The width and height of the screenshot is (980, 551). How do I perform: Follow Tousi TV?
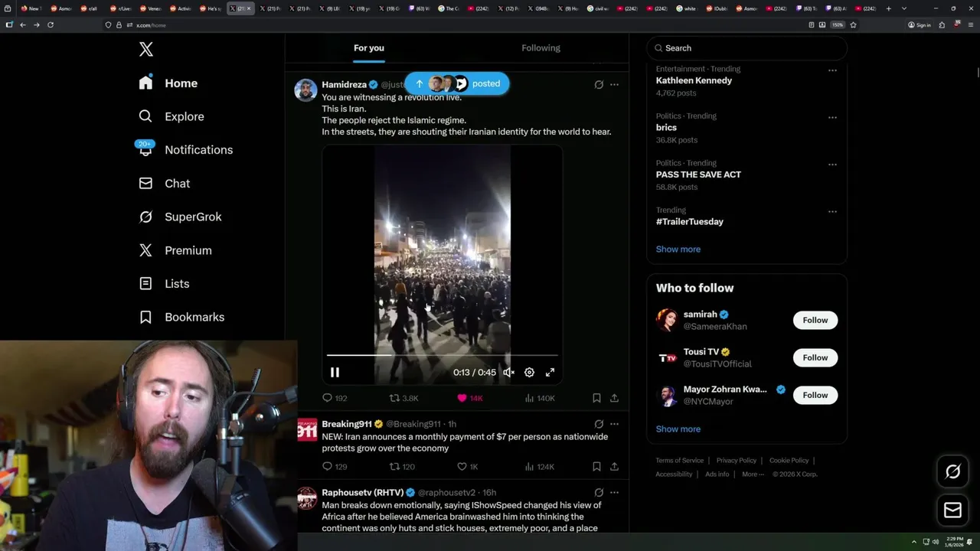[815, 357]
